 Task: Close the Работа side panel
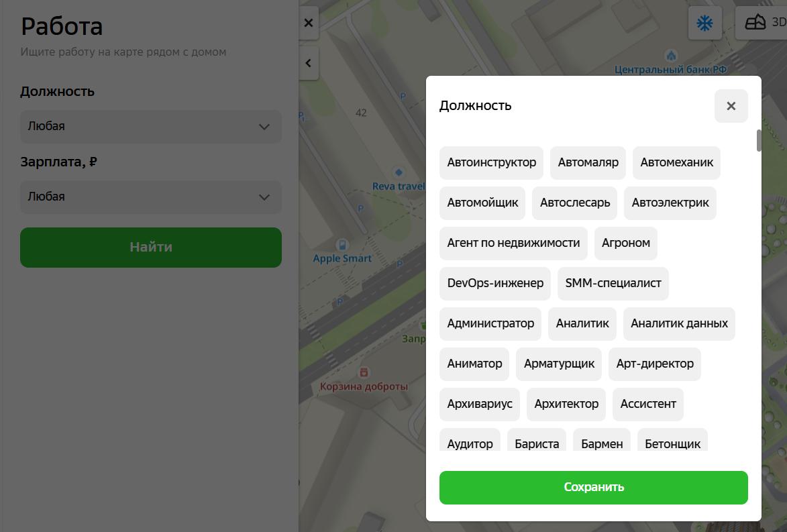309,23
